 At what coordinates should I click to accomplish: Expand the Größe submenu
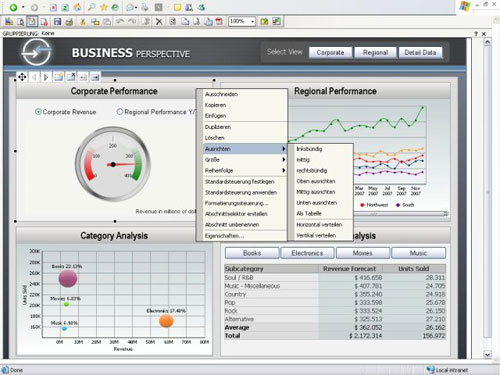point(245,160)
